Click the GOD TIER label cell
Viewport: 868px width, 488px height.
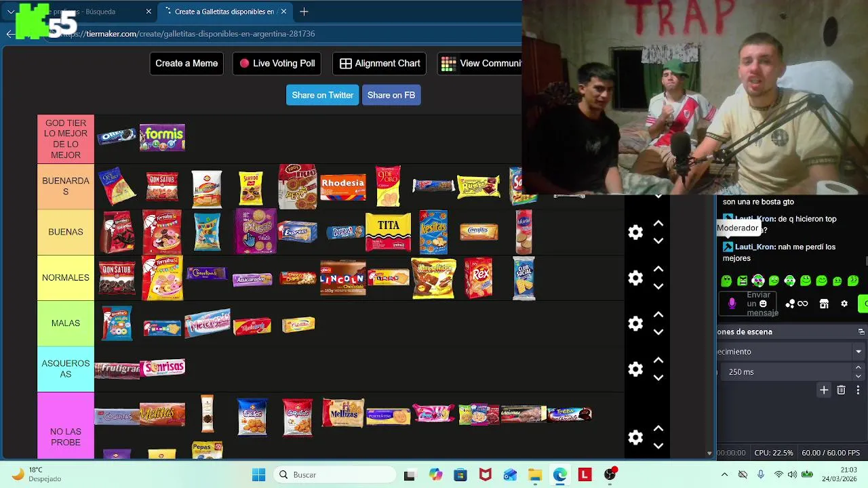click(66, 139)
